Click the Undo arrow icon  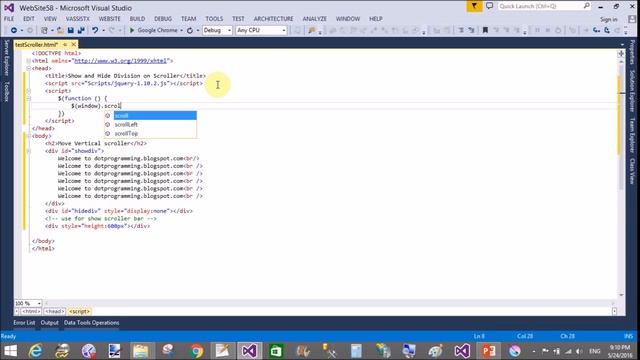click(95, 30)
